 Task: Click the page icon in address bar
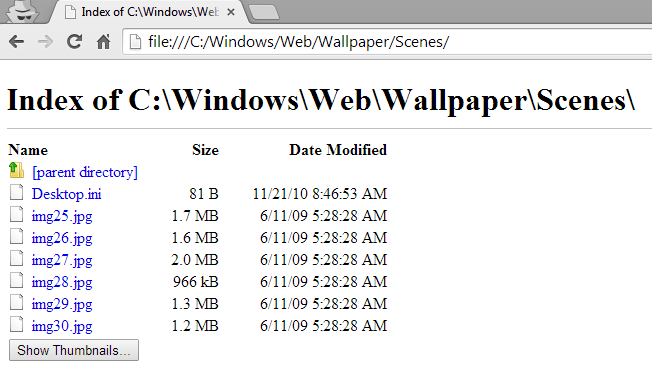click(x=135, y=42)
